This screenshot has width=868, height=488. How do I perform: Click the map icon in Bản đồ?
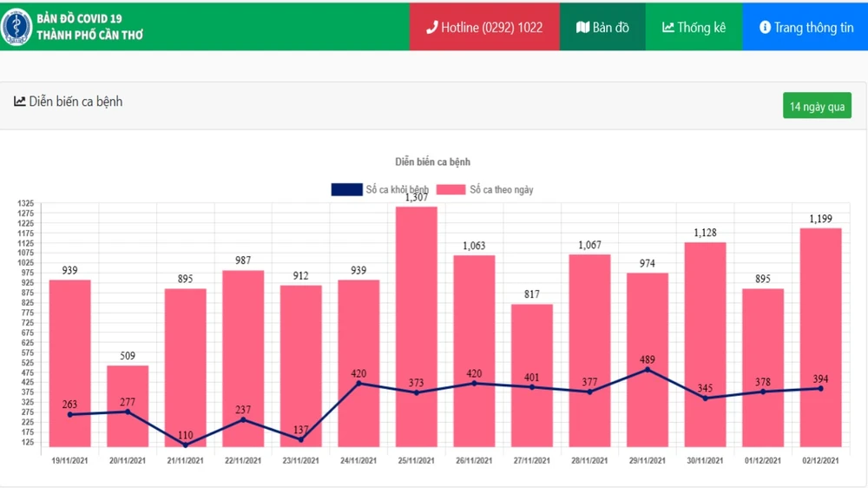pos(582,27)
